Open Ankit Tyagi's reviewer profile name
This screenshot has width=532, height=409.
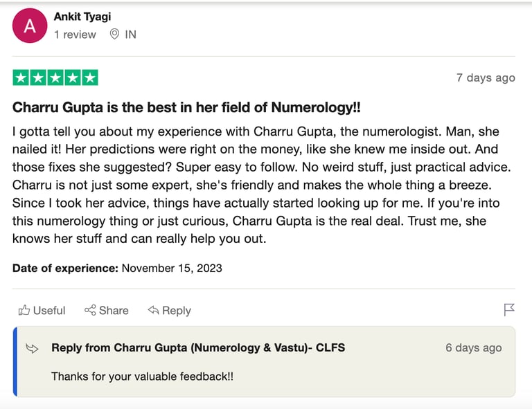[x=82, y=16]
